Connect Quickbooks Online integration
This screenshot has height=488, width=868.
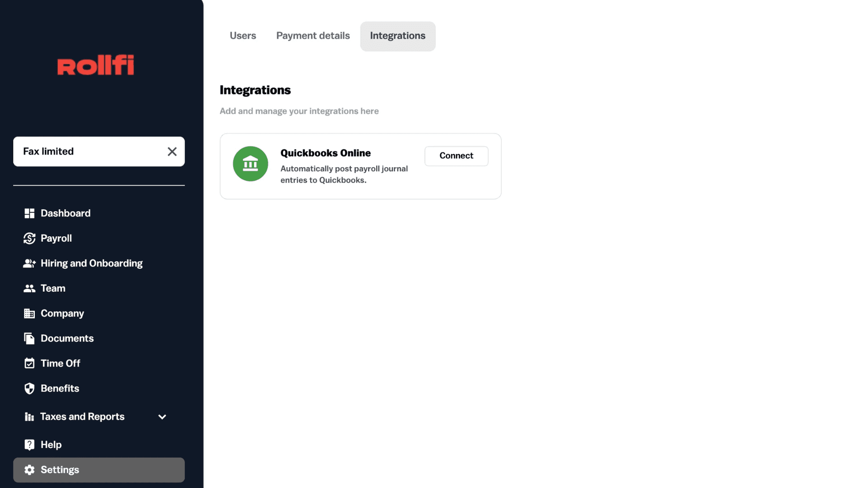tap(456, 156)
